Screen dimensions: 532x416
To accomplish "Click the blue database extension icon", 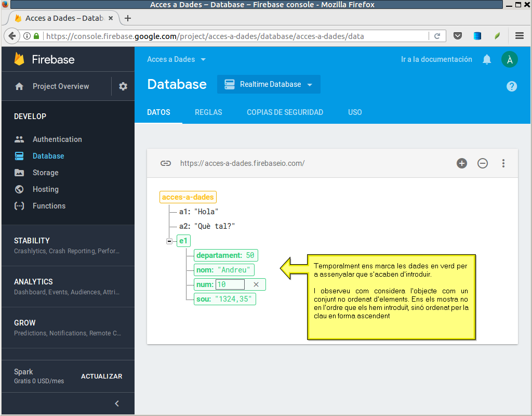I will (x=477, y=36).
